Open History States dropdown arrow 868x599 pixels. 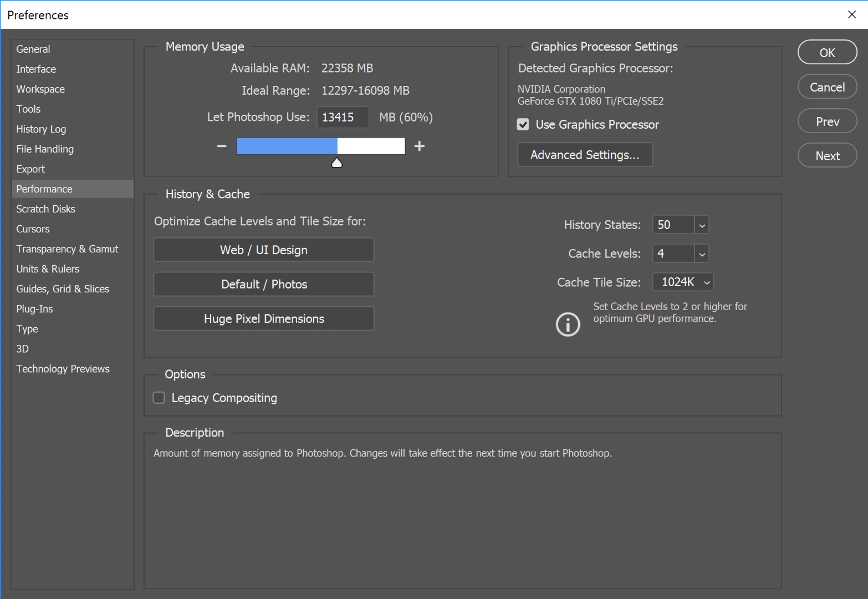click(x=702, y=225)
